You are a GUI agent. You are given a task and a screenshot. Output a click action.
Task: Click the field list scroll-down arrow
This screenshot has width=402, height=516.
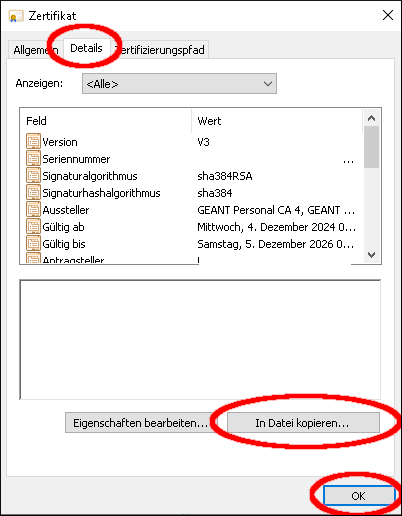[371, 255]
